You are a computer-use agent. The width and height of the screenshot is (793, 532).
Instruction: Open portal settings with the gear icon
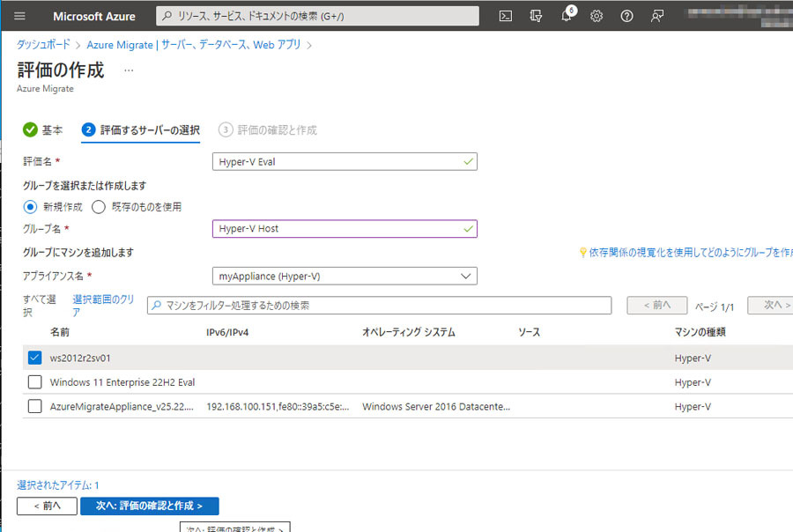coord(597,16)
